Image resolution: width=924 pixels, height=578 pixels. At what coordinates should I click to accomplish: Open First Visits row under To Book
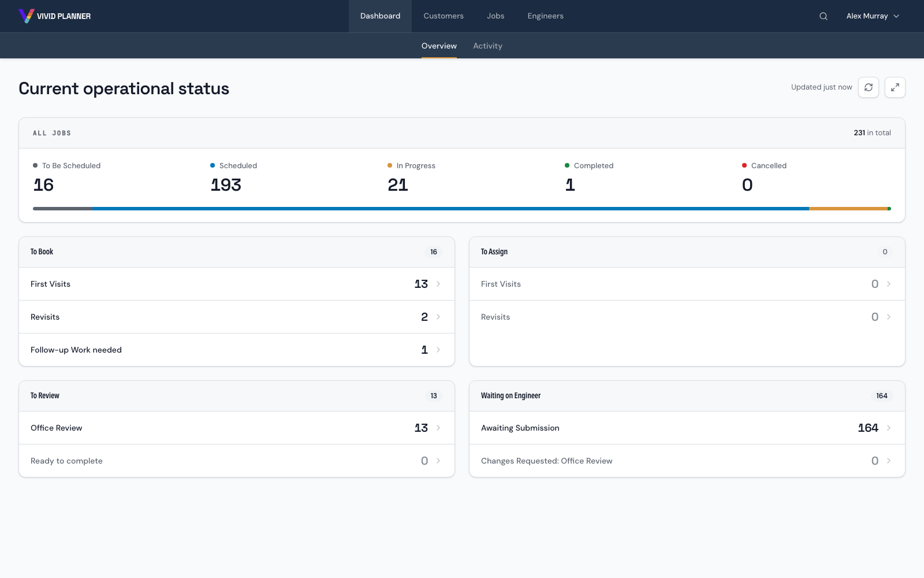tap(237, 284)
